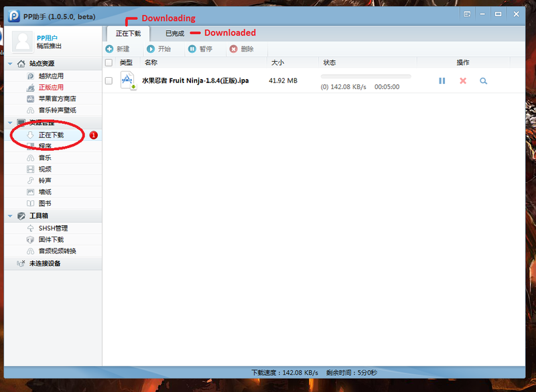Sort by the 类型 column header
This screenshot has height=392, width=536.
pos(126,62)
